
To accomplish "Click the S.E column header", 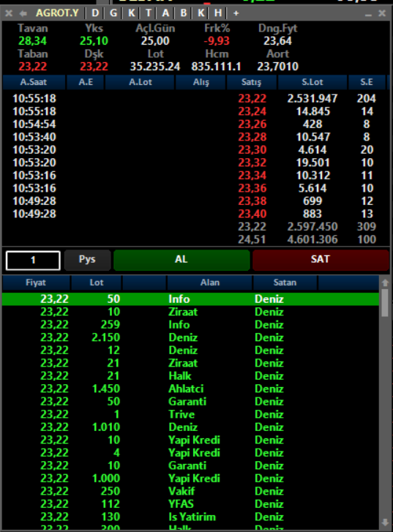I will (367, 82).
